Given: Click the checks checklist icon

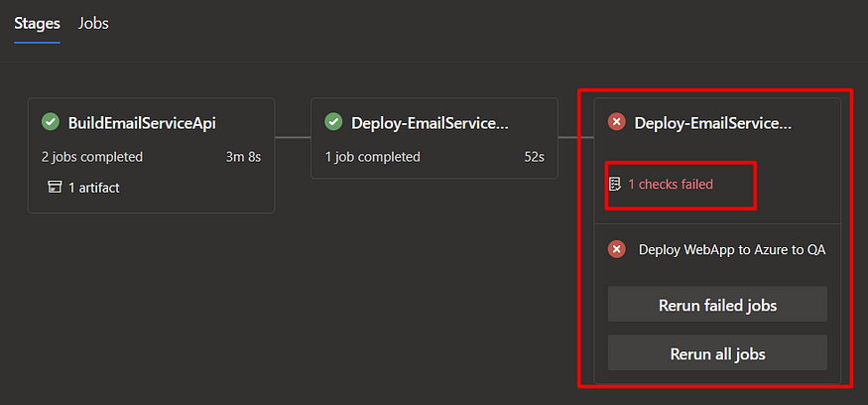Looking at the screenshot, I should 615,184.
